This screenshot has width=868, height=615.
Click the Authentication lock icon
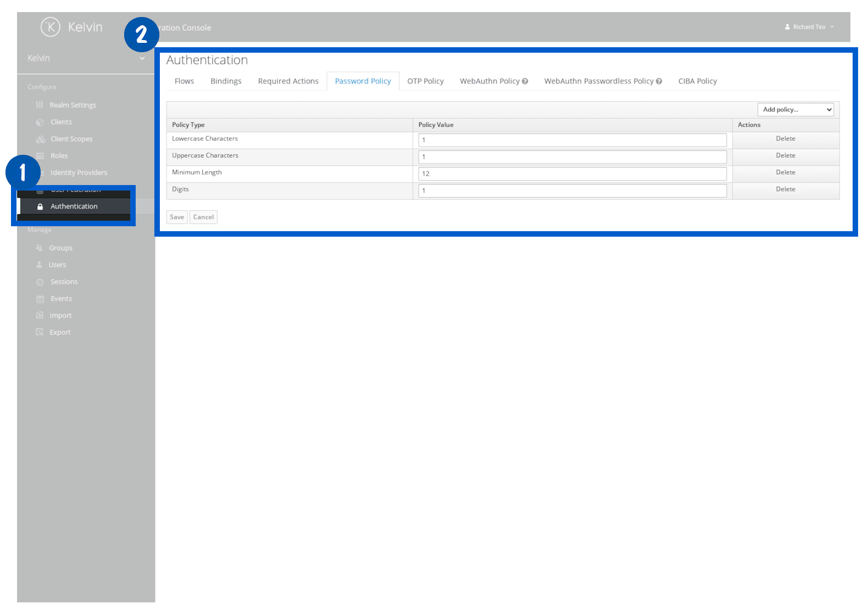click(40, 207)
